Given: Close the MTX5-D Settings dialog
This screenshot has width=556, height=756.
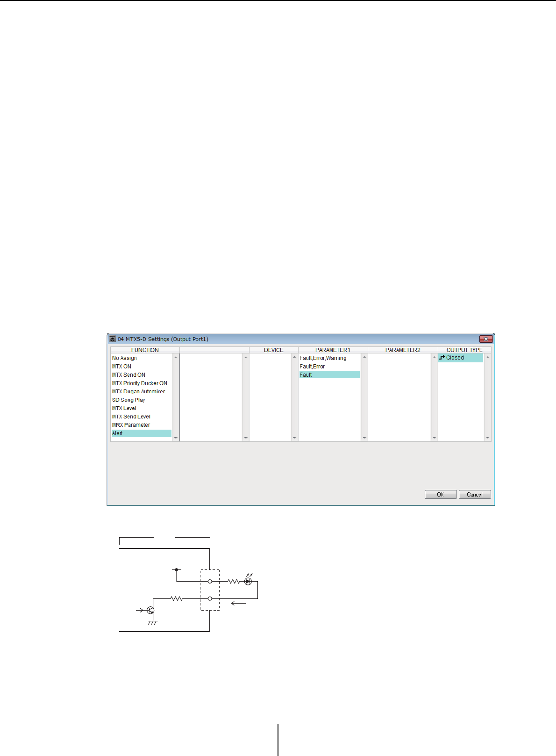Looking at the screenshot, I should [x=486, y=339].
